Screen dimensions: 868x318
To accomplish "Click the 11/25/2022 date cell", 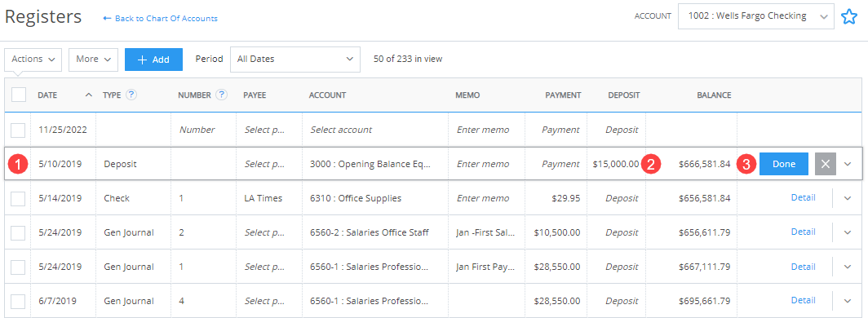I will [64, 130].
